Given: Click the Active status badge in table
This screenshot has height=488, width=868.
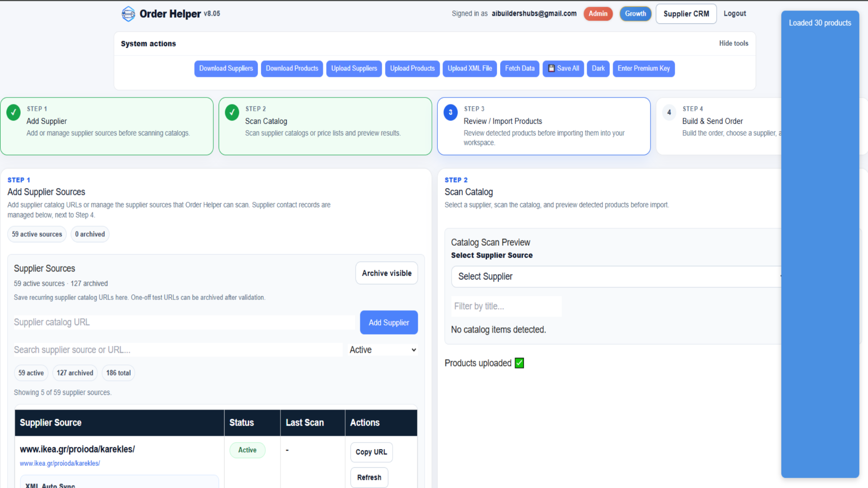Looking at the screenshot, I should 247,450.
